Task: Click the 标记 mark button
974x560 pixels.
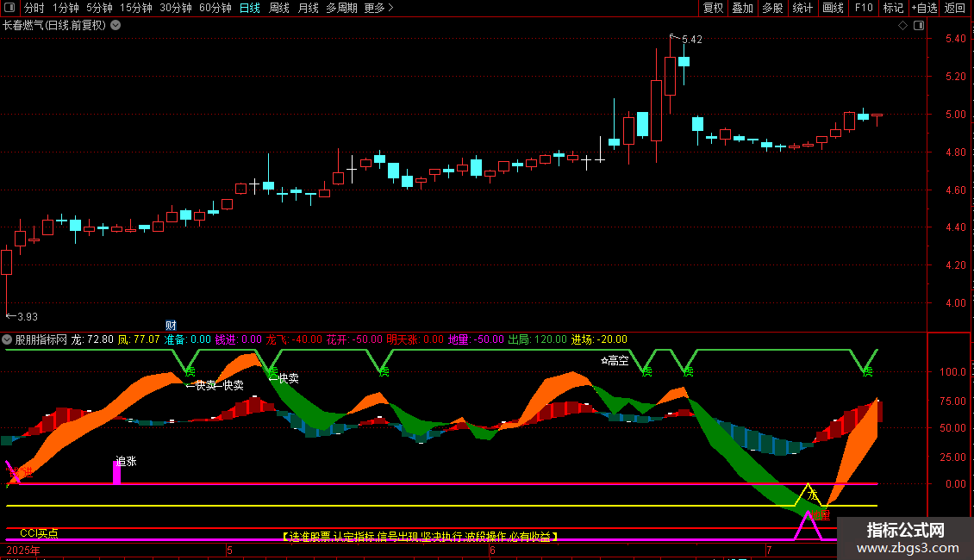Action: coord(893,8)
